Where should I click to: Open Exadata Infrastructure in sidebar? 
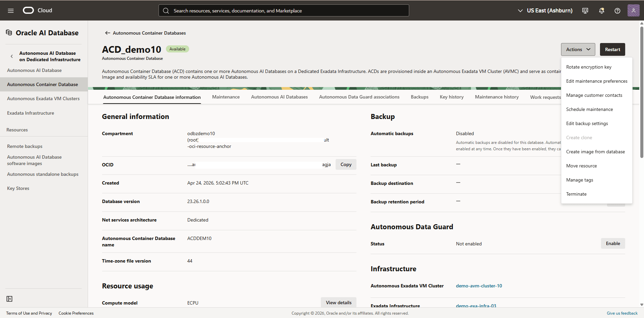coord(31,113)
